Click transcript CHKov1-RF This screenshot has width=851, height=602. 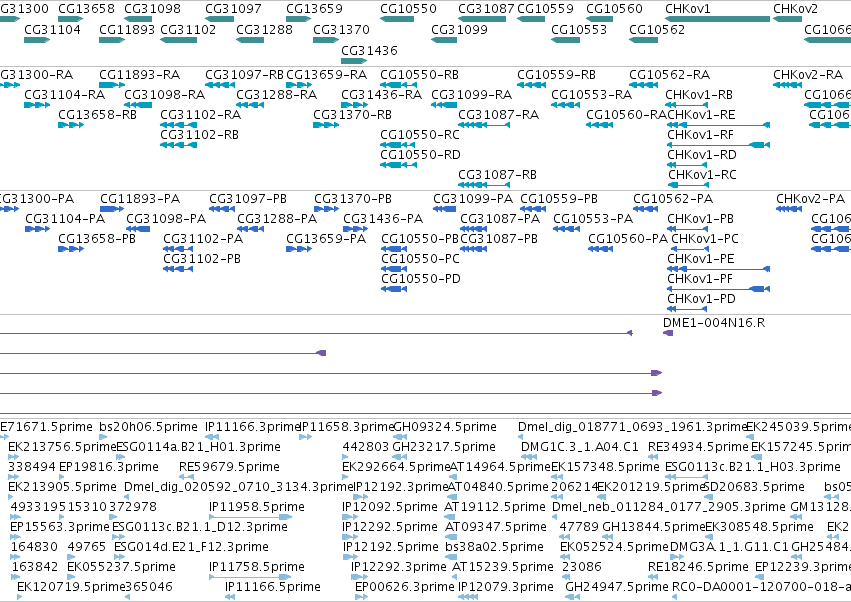point(701,135)
